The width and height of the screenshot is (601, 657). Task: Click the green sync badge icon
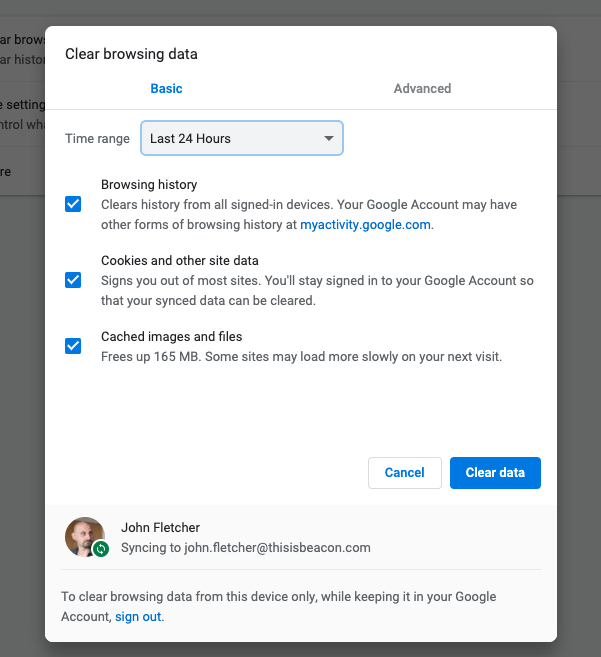100,549
